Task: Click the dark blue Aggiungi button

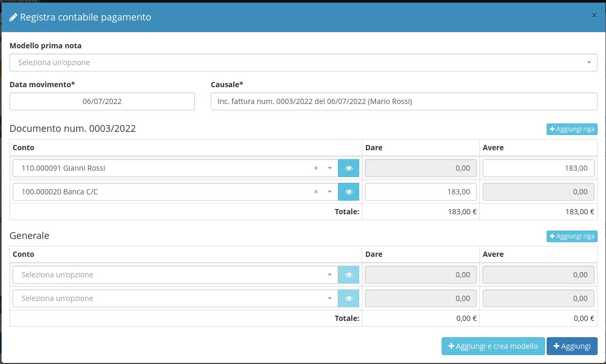Action: 571,346
